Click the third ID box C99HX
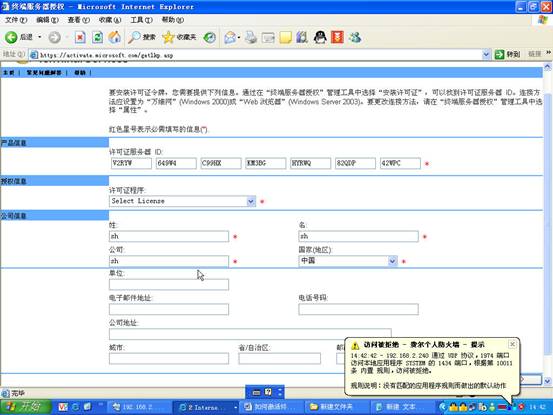Image resolution: width=553 pixels, height=415 pixels. [221, 163]
